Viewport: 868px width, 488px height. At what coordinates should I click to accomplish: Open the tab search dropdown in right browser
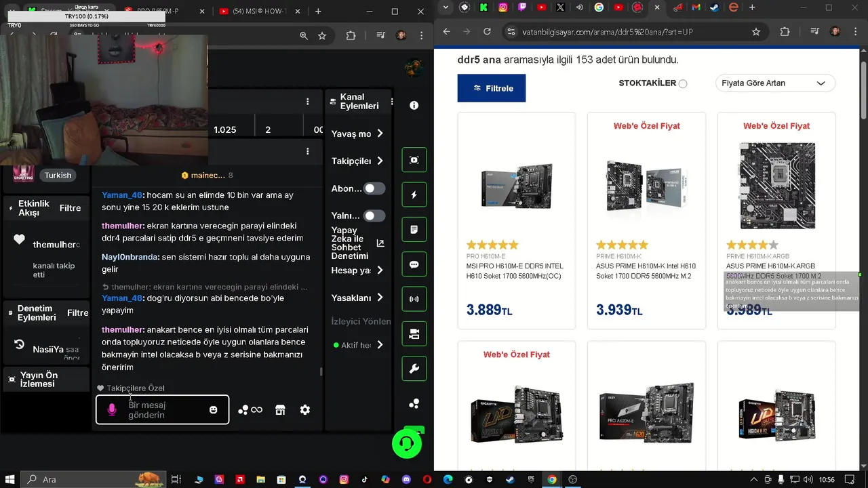click(444, 7)
